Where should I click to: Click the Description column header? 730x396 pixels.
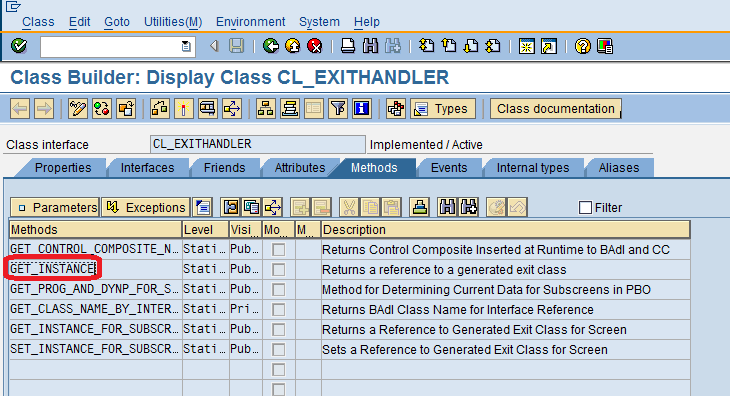(505, 230)
